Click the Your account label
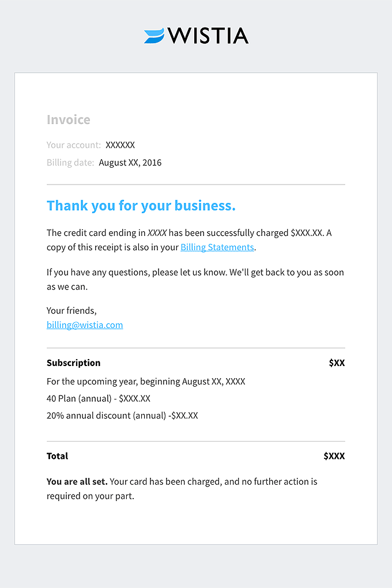392x588 pixels. tap(74, 145)
